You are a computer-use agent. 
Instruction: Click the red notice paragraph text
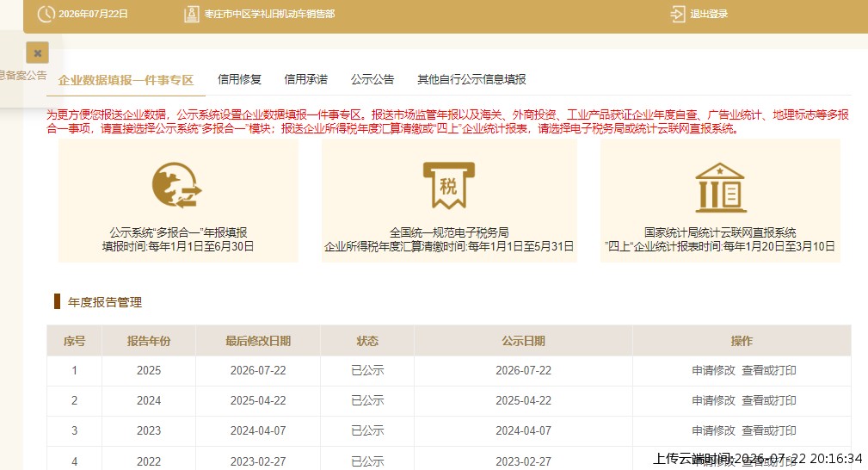448,121
